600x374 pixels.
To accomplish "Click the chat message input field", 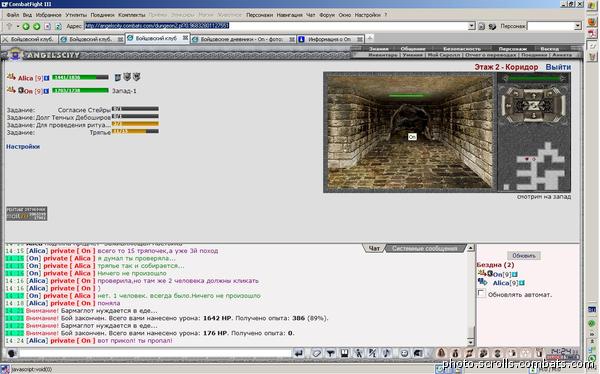I will (x=155, y=353).
